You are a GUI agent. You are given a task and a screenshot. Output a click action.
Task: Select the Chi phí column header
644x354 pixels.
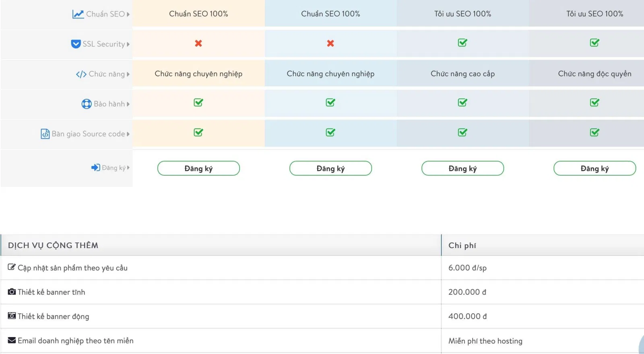pos(462,245)
